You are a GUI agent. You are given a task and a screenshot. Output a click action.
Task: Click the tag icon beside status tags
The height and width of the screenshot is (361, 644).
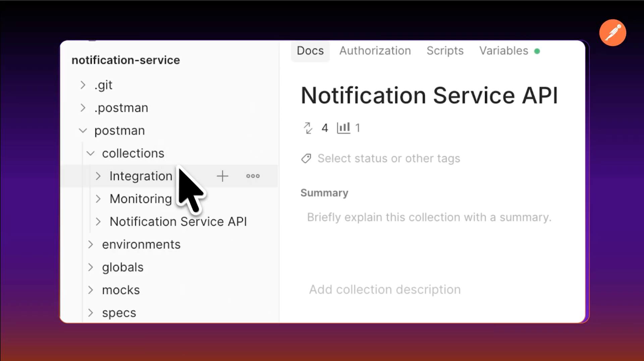306,158
